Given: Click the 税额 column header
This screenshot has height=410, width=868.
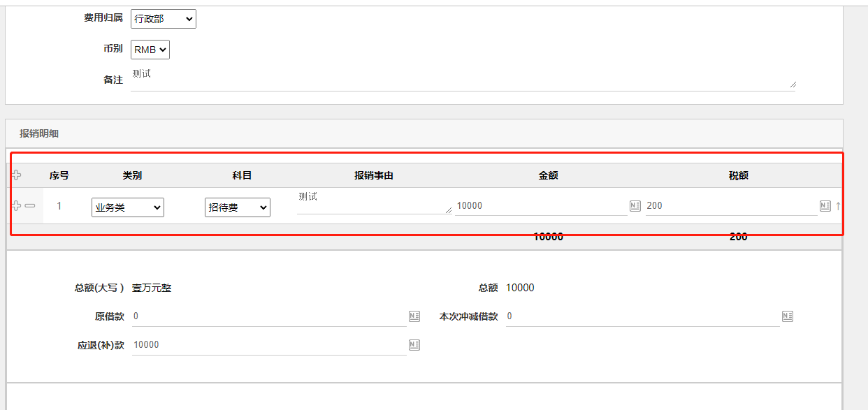Looking at the screenshot, I should tap(739, 175).
